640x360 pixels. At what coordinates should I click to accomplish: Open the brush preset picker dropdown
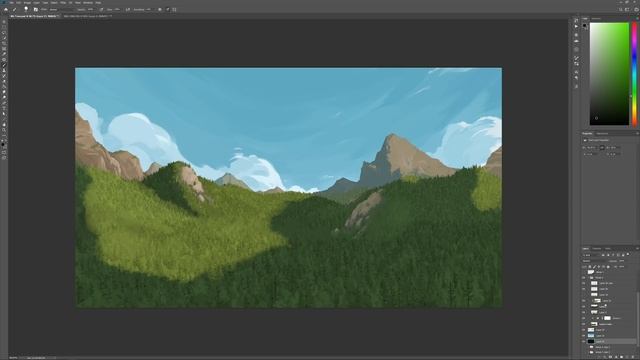pos(27,9)
